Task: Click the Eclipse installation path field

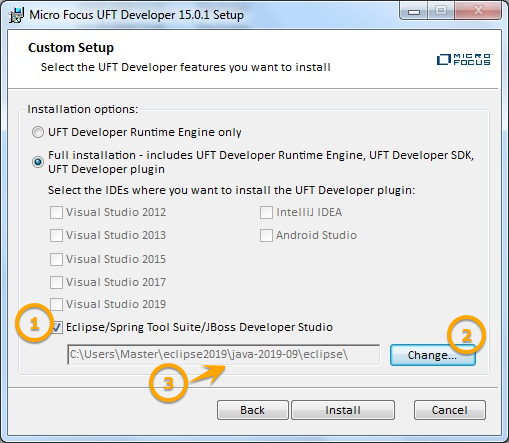Action: [x=223, y=355]
